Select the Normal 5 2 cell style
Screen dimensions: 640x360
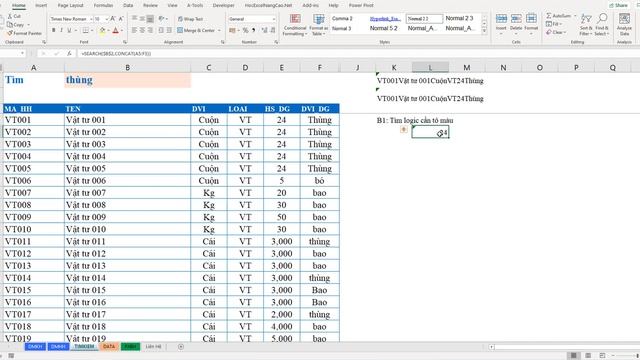click(384, 29)
